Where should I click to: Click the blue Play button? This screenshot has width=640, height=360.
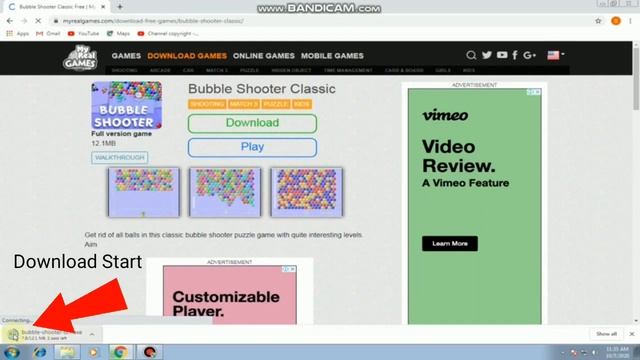[x=252, y=147]
